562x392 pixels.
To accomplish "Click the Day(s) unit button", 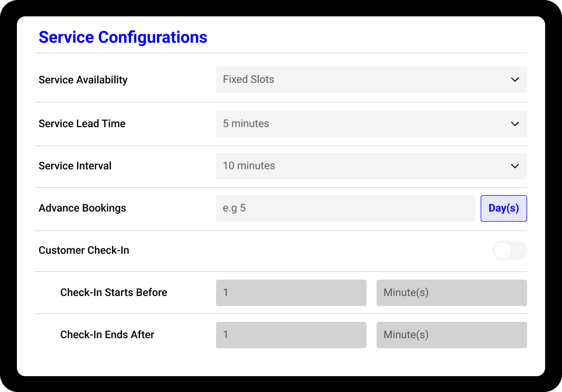I will pos(503,208).
